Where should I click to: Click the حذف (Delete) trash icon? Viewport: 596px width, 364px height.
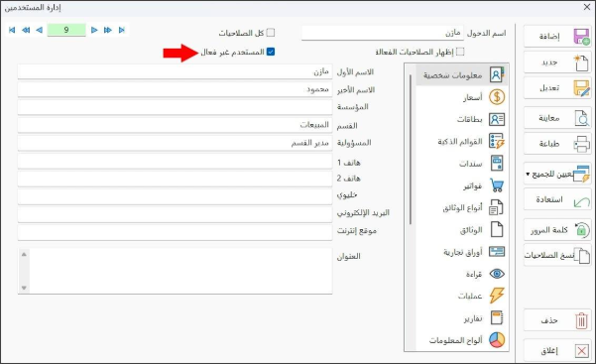pos(581,320)
